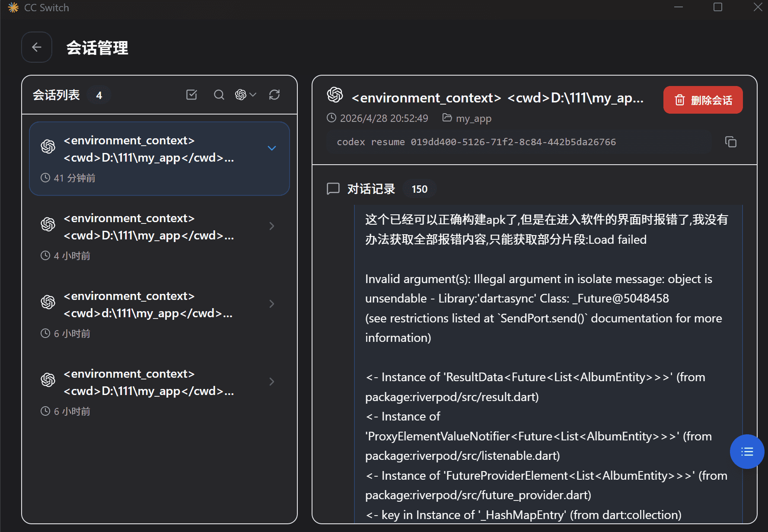Viewport: 768px width, 532px height.
Task: Toggle batch selection checkbox icon in session list
Action: coord(191,95)
